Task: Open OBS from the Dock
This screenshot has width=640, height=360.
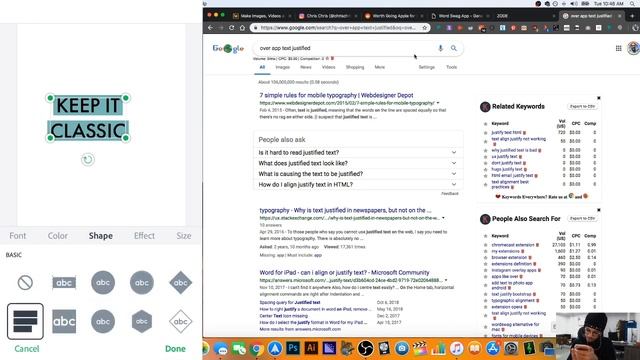Action: [365, 348]
